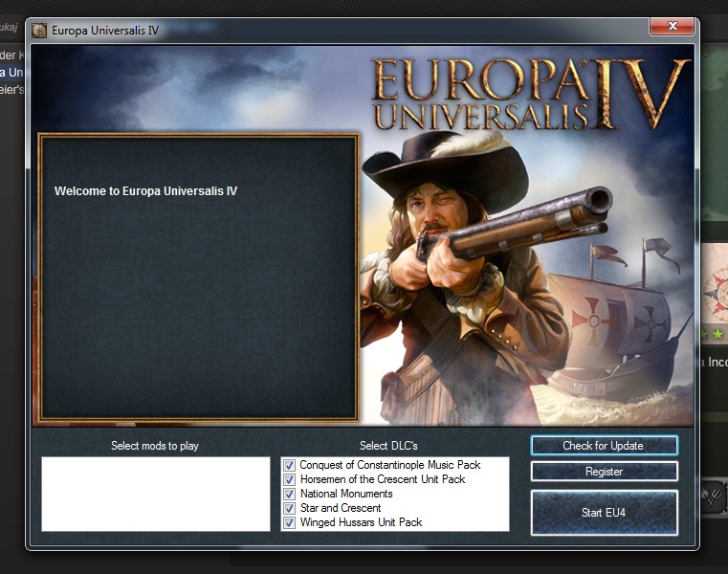Disable the National Monuments DLC checkbox
728x574 pixels.
tap(290, 494)
